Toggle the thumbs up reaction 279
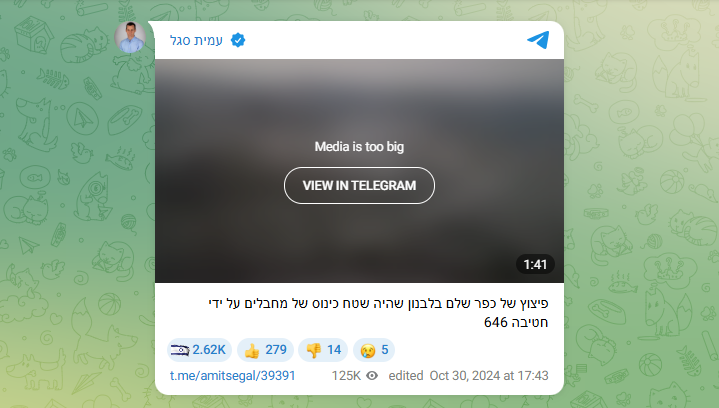Screen dimensions: 719x408 (x=265, y=350)
